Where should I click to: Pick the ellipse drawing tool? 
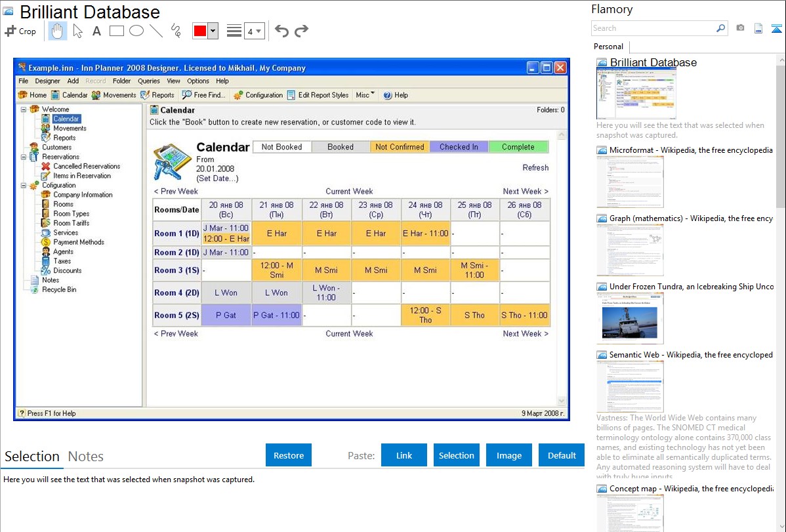136,31
